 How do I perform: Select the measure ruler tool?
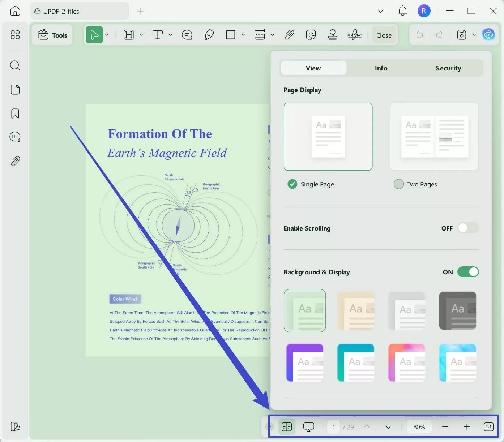coord(260,35)
